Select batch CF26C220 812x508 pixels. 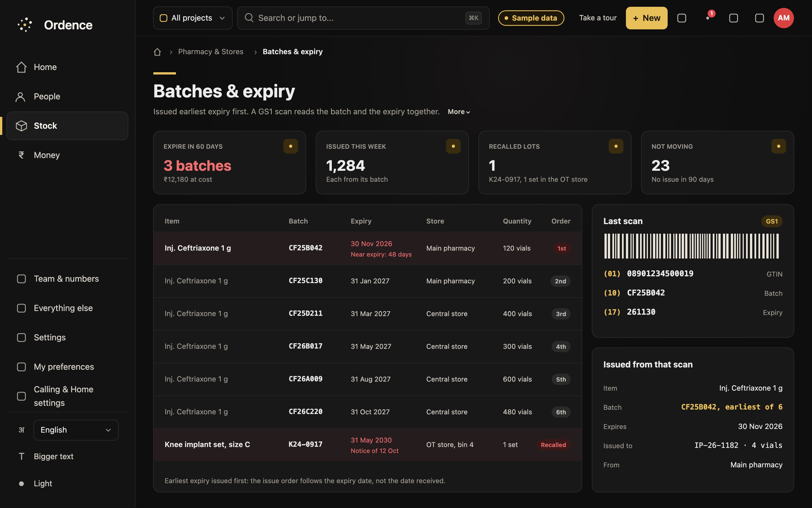367,412
